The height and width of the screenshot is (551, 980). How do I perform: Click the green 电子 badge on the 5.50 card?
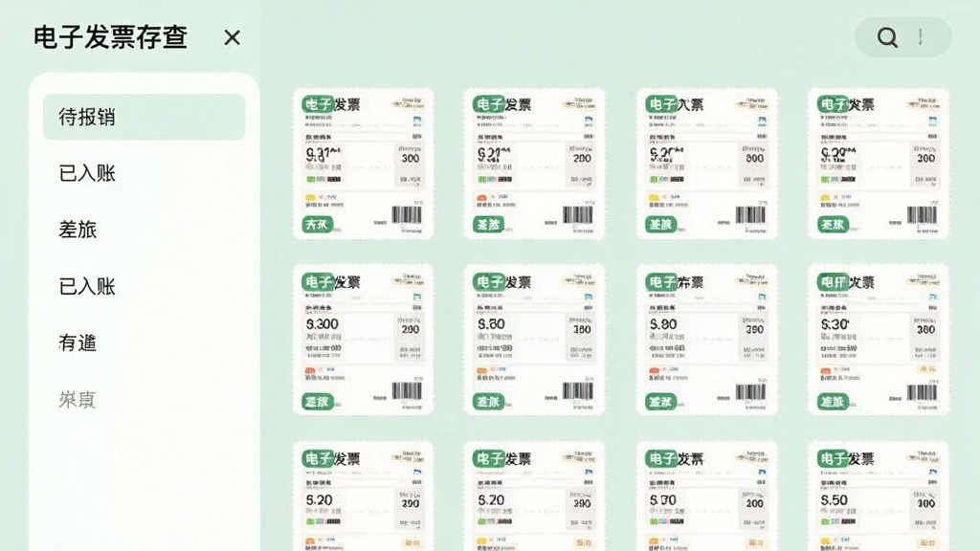(834, 458)
